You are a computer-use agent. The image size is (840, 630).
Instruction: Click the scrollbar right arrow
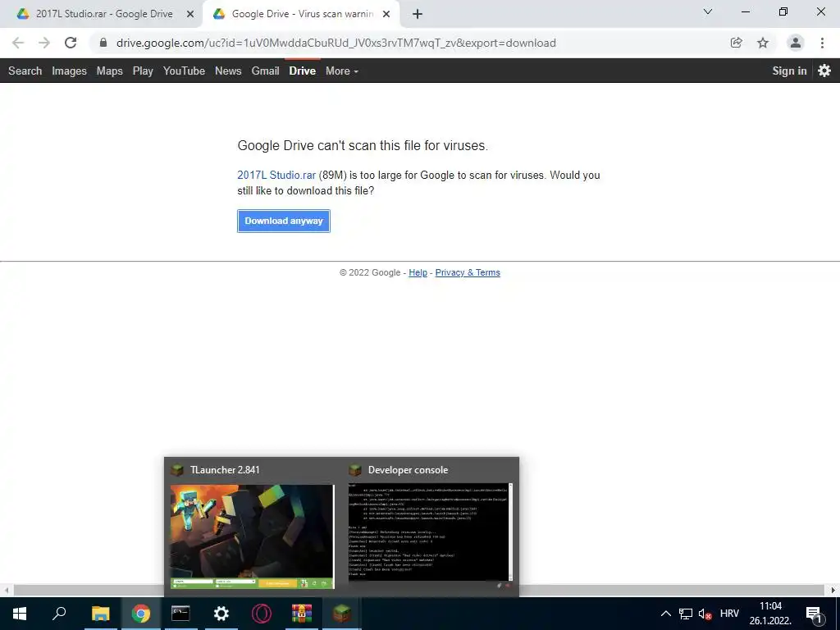[x=833, y=591]
